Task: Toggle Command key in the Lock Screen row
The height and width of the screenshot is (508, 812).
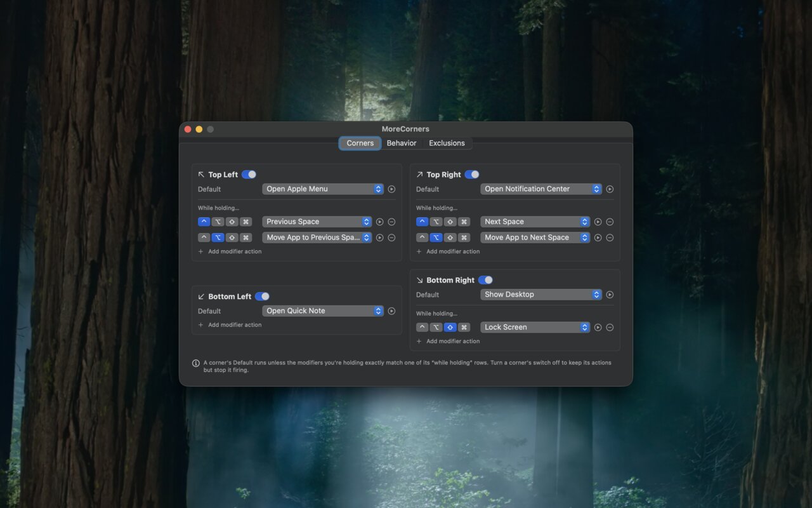Action: (464, 328)
